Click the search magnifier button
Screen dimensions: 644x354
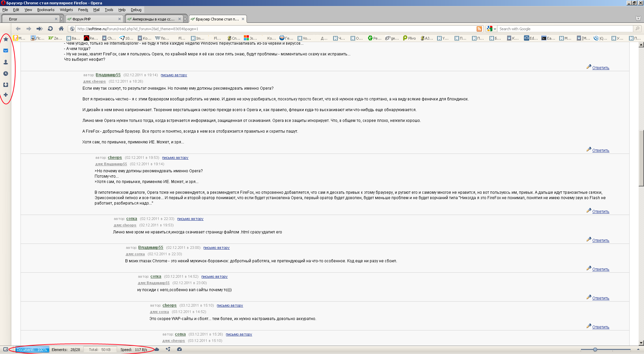click(637, 29)
